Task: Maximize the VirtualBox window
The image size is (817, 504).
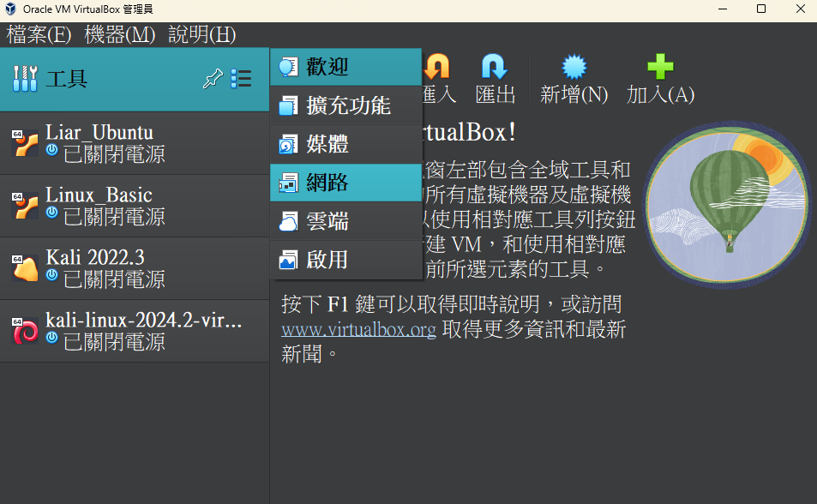Action: point(761,9)
